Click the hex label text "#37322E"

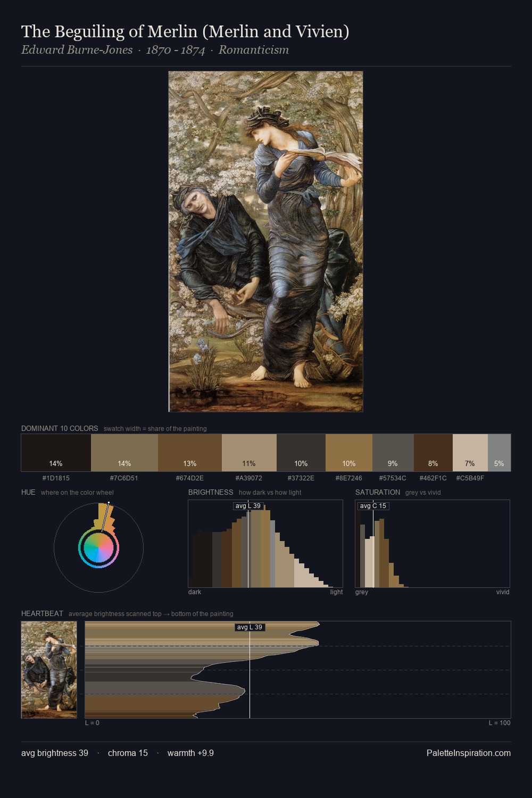tap(301, 478)
